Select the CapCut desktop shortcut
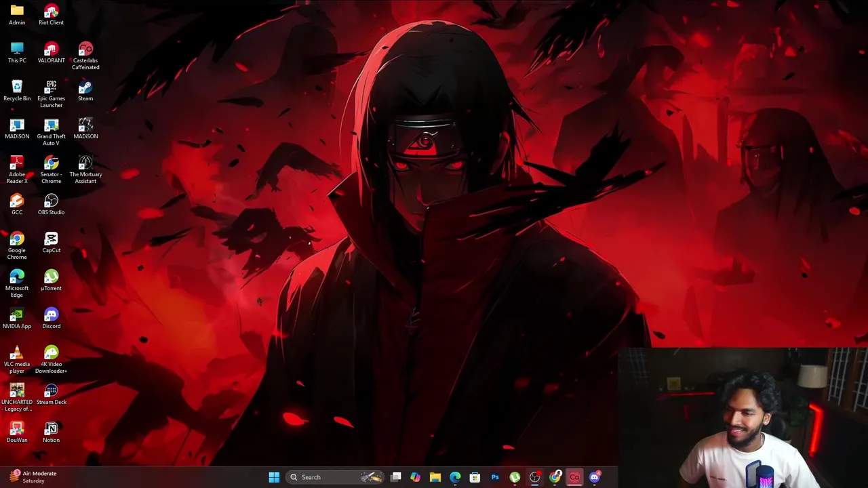This screenshot has height=488, width=868. [x=51, y=242]
